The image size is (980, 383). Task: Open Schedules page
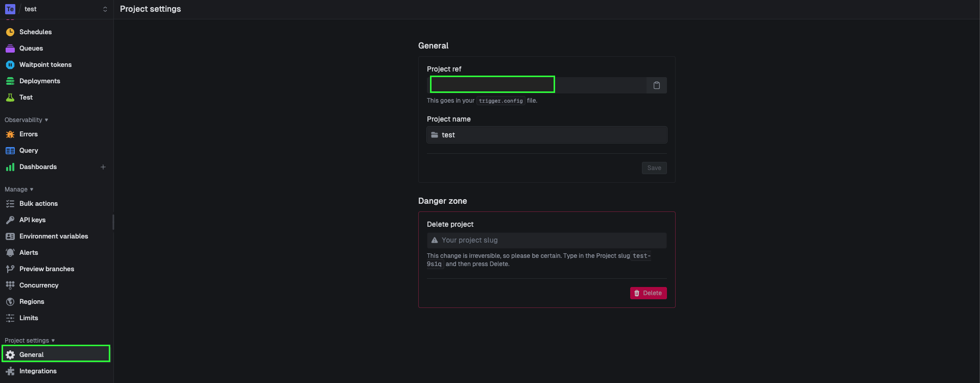[56, 32]
